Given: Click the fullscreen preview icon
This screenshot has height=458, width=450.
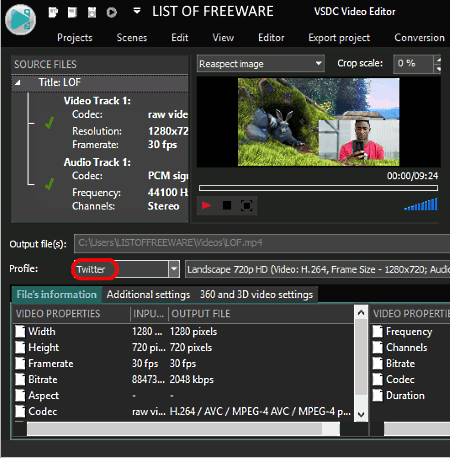Looking at the screenshot, I should 246,205.
